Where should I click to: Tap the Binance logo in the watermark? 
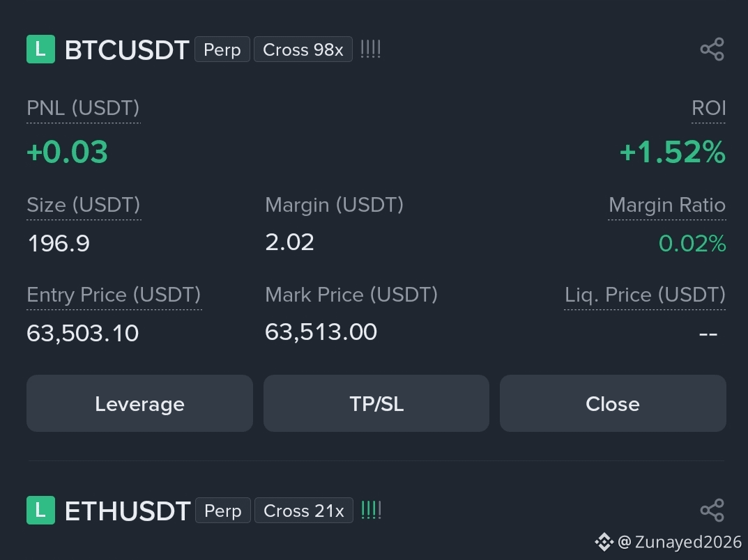tap(604, 542)
